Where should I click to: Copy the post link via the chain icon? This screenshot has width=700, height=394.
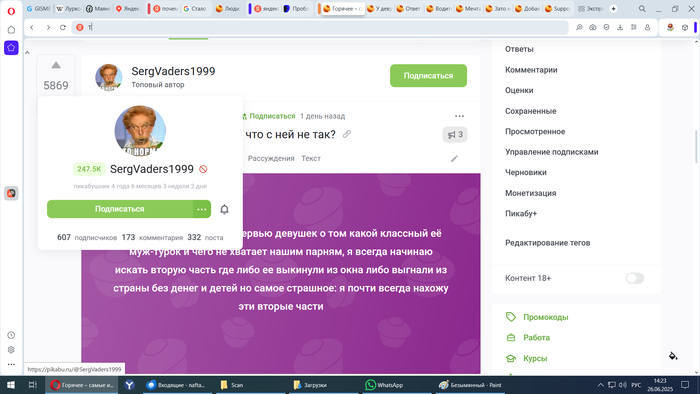tap(347, 134)
